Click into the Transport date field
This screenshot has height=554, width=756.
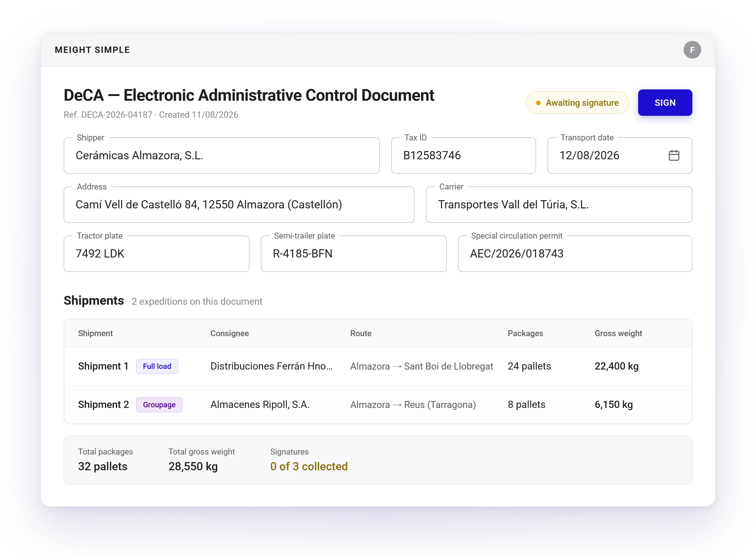[x=619, y=155]
